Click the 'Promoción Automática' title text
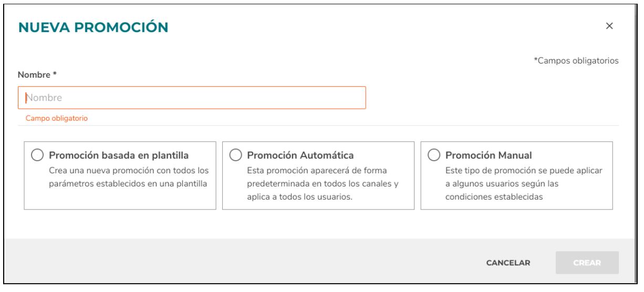The image size is (644, 292). click(x=300, y=155)
